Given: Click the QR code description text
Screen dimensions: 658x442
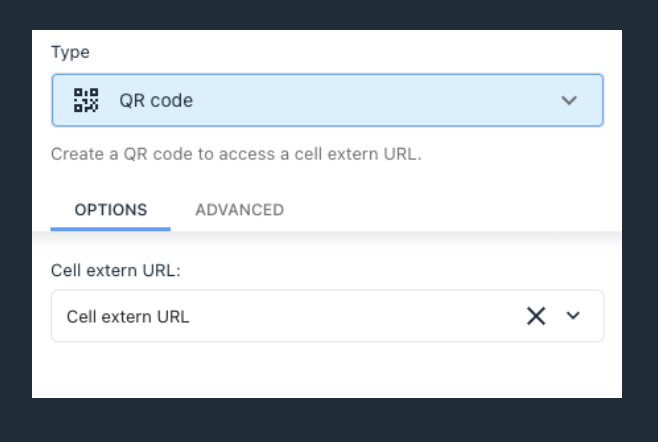Looking at the screenshot, I should (x=236, y=154).
